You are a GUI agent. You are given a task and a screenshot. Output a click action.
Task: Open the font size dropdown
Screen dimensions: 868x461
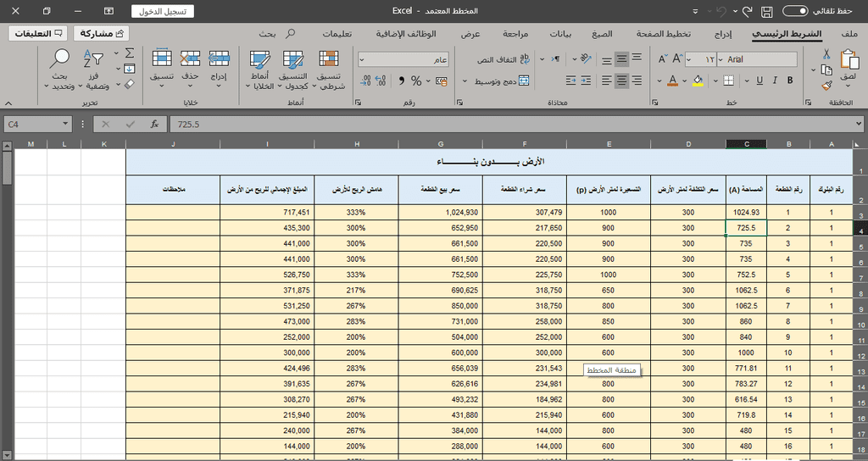pyautogui.click(x=688, y=59)
